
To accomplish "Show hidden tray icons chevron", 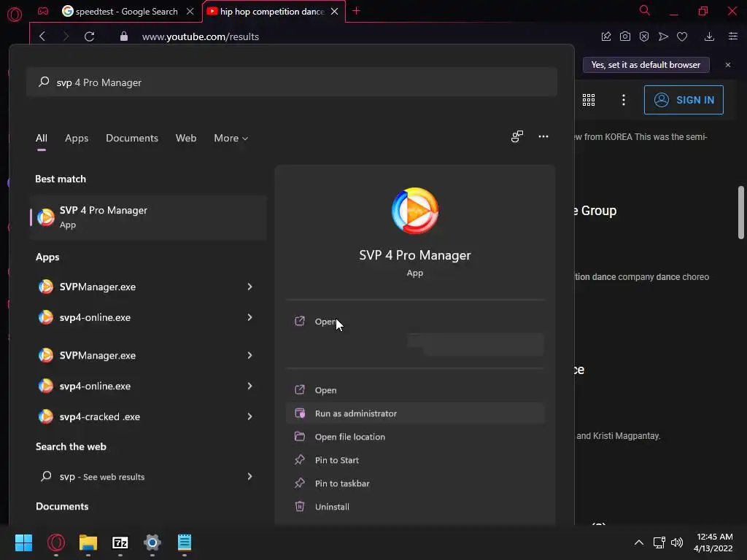I will tap(639, 542).
